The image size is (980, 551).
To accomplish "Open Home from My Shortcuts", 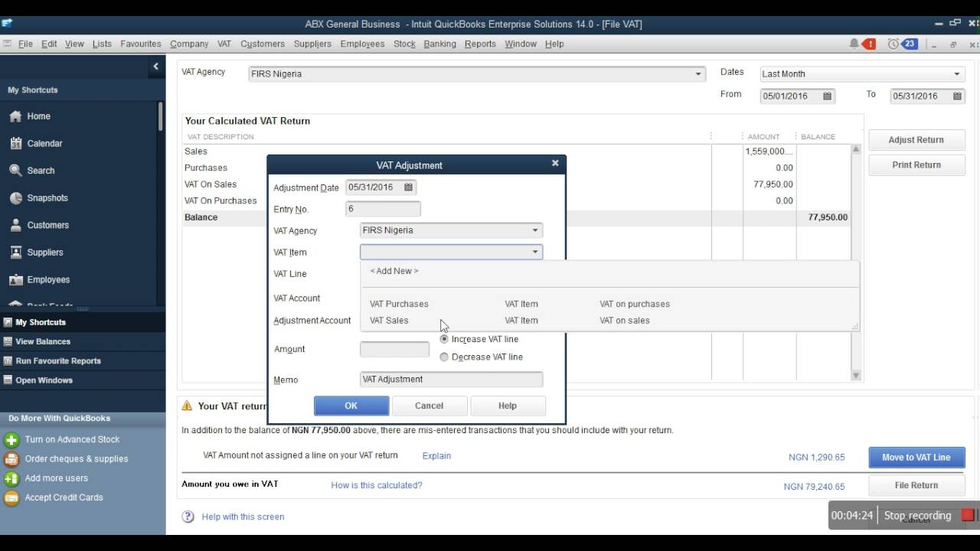I will tap(38, 116).
